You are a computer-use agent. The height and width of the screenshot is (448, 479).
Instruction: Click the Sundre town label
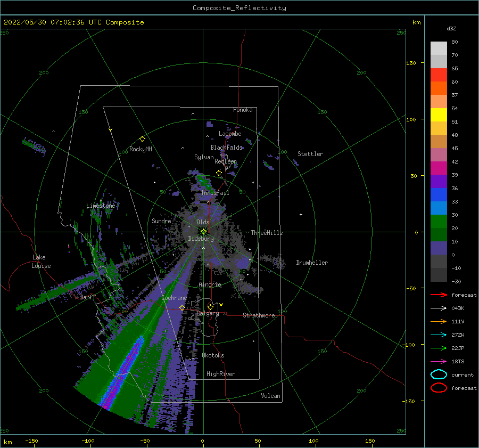click(161, 221)
